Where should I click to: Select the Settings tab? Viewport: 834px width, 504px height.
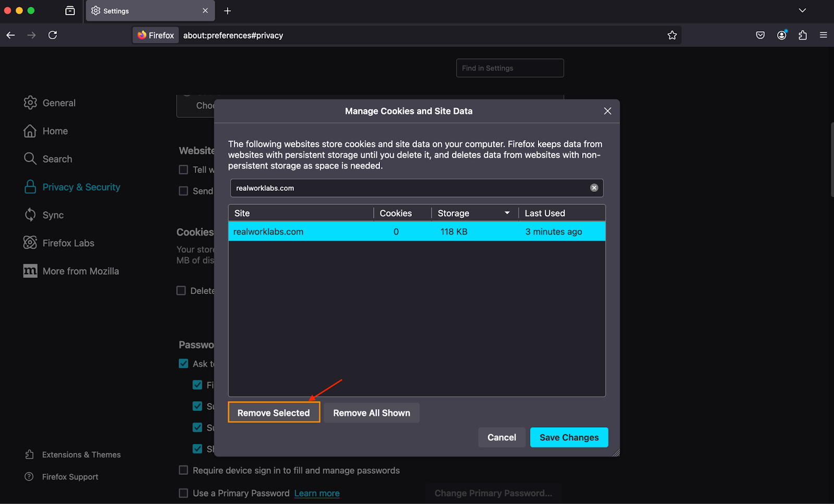[x=150, y=10]
